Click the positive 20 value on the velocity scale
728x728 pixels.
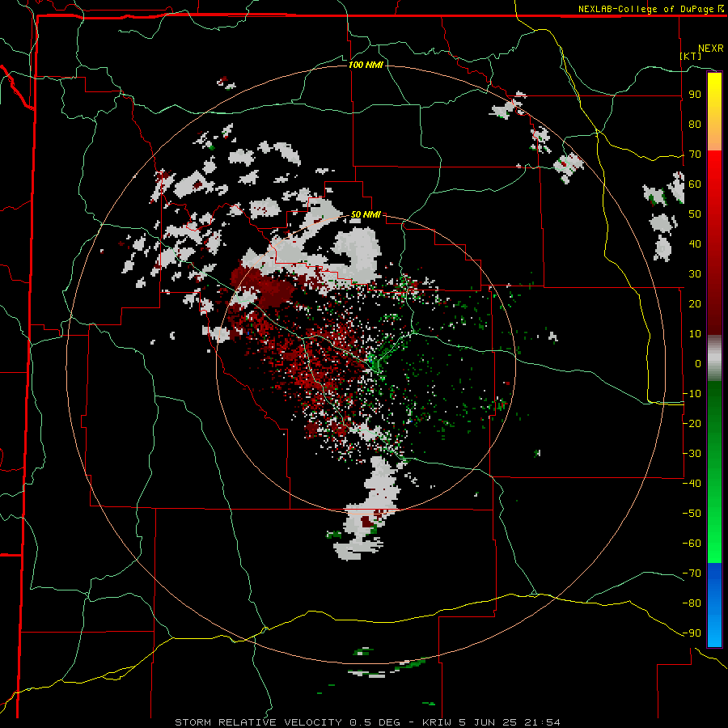coord(695,303)
